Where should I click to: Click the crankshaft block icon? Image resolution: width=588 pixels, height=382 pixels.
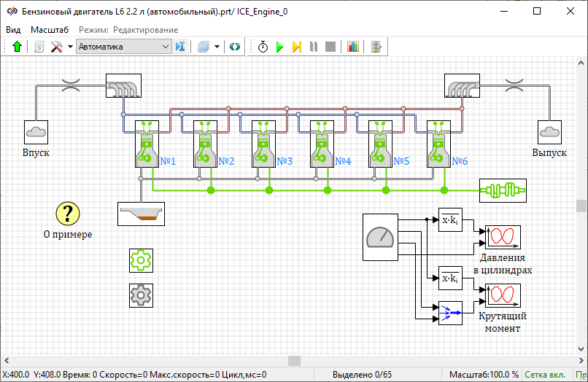502,190
